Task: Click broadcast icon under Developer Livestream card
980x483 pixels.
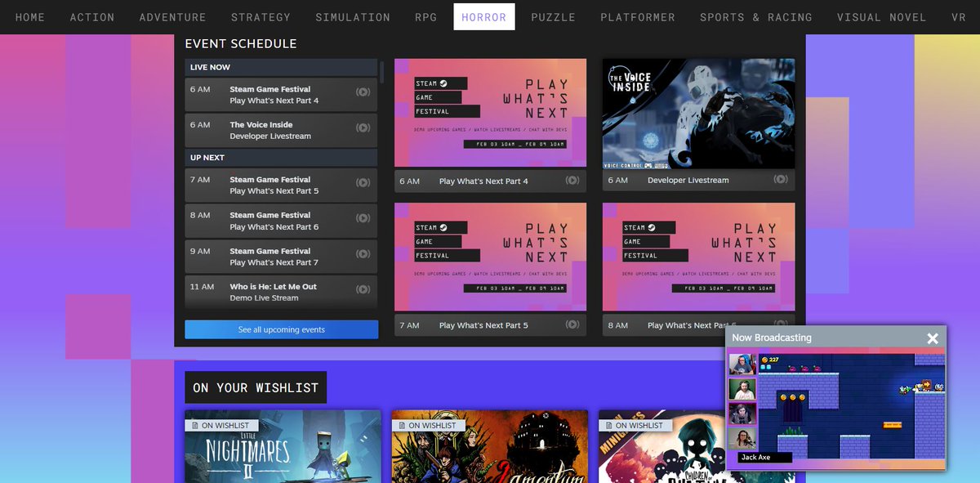Action: point(781,180)
